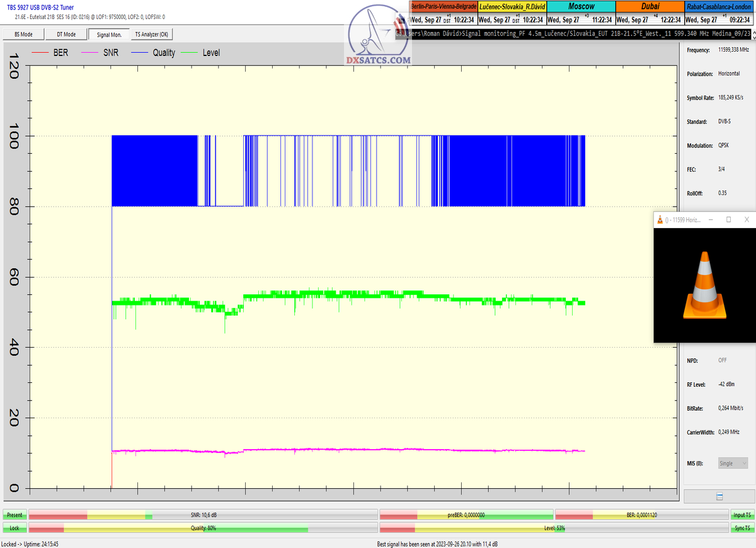Screen dimensions: 756x548
Task: Open the TS Analyzer (OK) tab
Action: [x=151, y=35]
